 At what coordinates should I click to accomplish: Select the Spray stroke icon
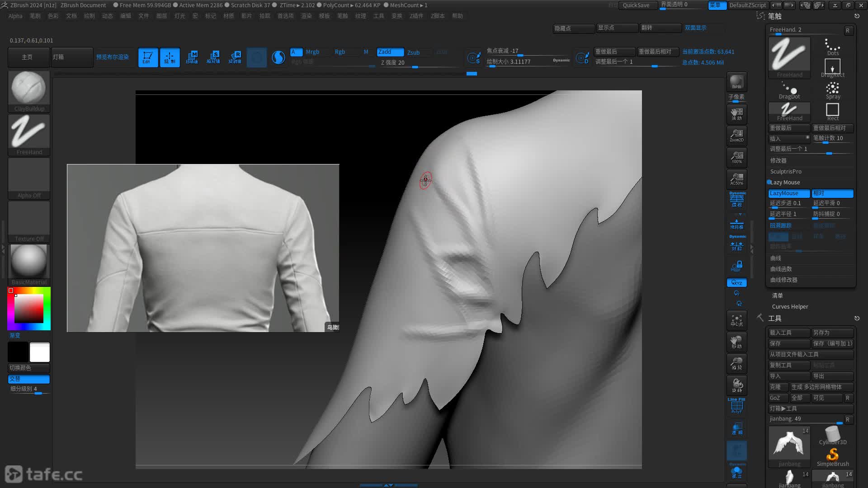point(833,90)
